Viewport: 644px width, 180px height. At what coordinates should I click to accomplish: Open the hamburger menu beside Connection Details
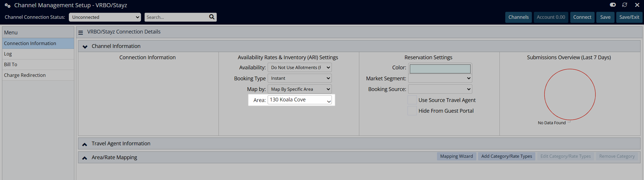pyautogui.click(x=81, y=33)
